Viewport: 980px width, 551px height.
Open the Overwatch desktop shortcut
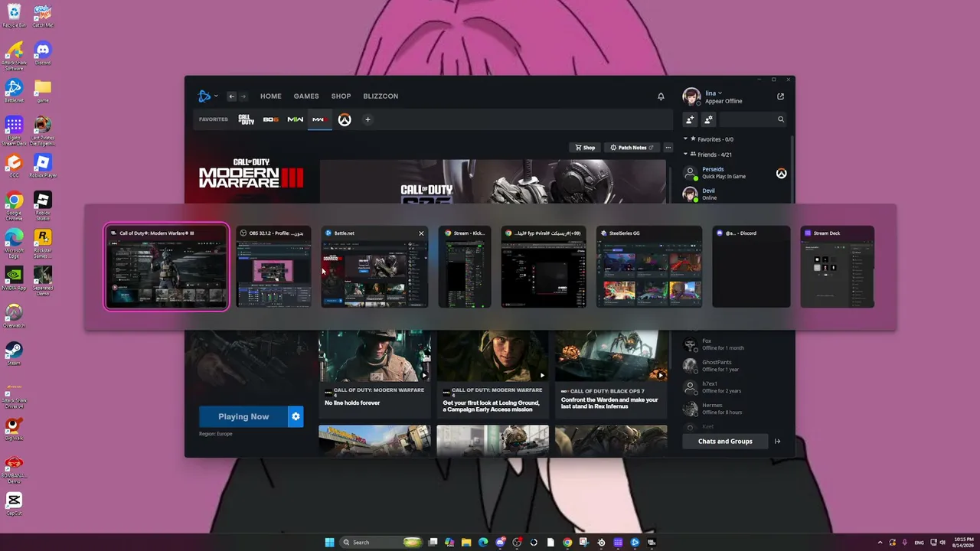pyautogui.click(x=14, y=315)
